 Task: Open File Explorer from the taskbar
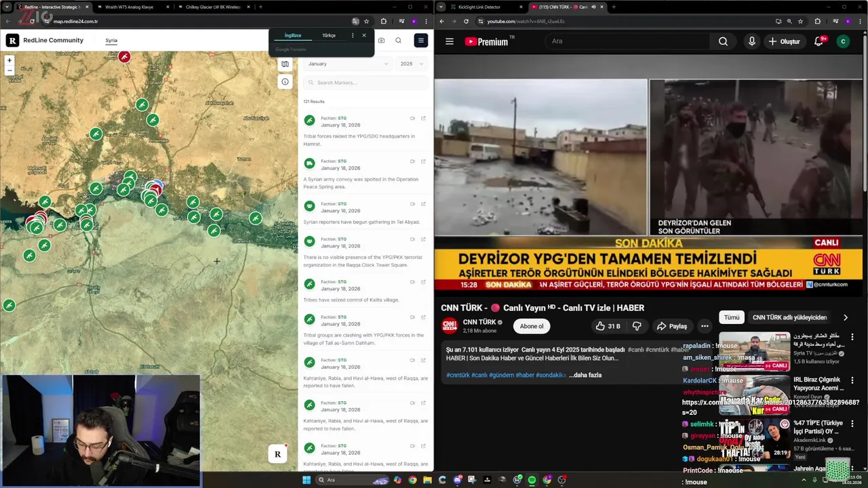(427, 480)
